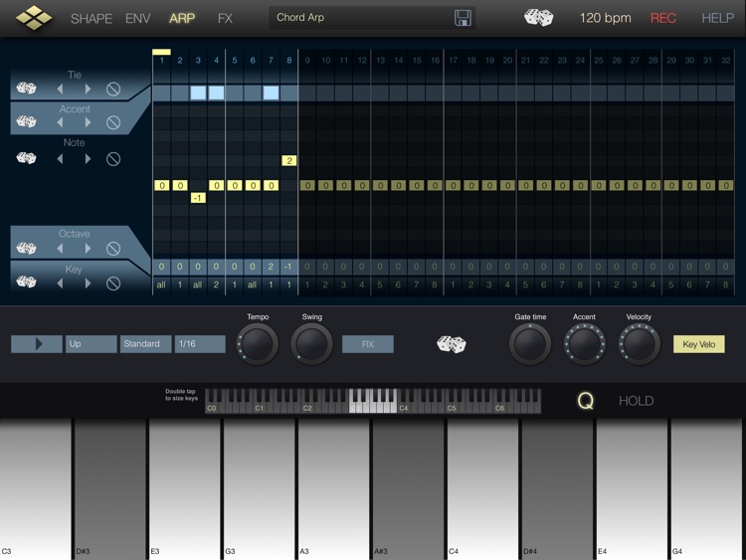This screenshot has width=746, height=560.
Task: Enable Tie on step 1
Action: point(162,93)
